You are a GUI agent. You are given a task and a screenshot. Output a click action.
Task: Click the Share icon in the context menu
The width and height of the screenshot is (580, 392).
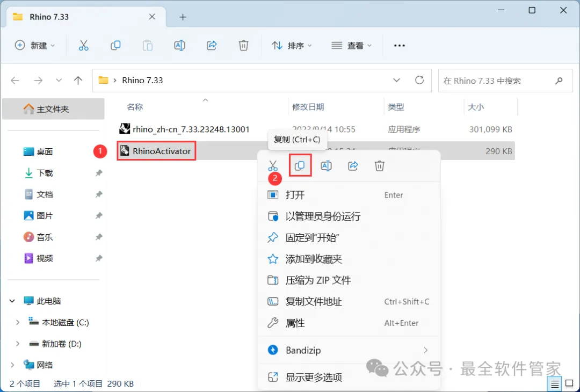pyautogui.click(x=353, y=166)
